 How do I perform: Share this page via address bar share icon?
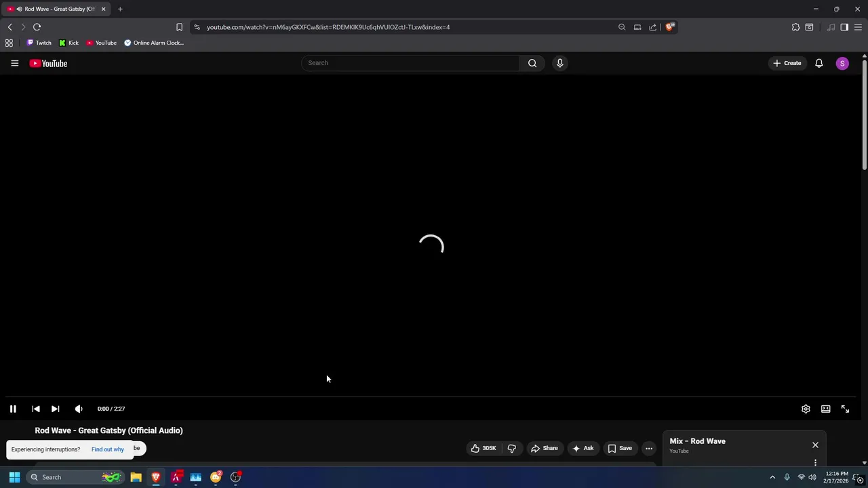(653, 27)
